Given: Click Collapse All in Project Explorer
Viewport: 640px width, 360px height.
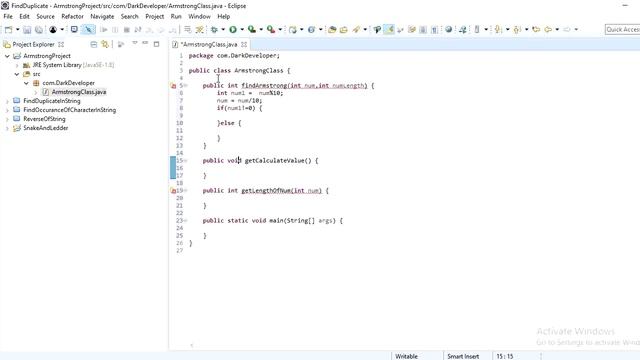Looking at the screenshot, I should point(94,44).
